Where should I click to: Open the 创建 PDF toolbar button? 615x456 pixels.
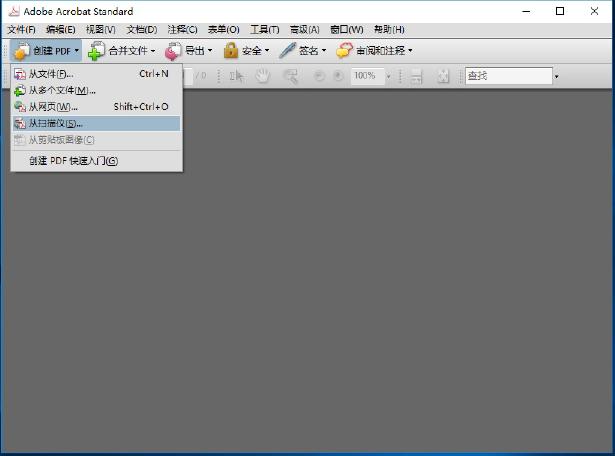coord(45,51)
